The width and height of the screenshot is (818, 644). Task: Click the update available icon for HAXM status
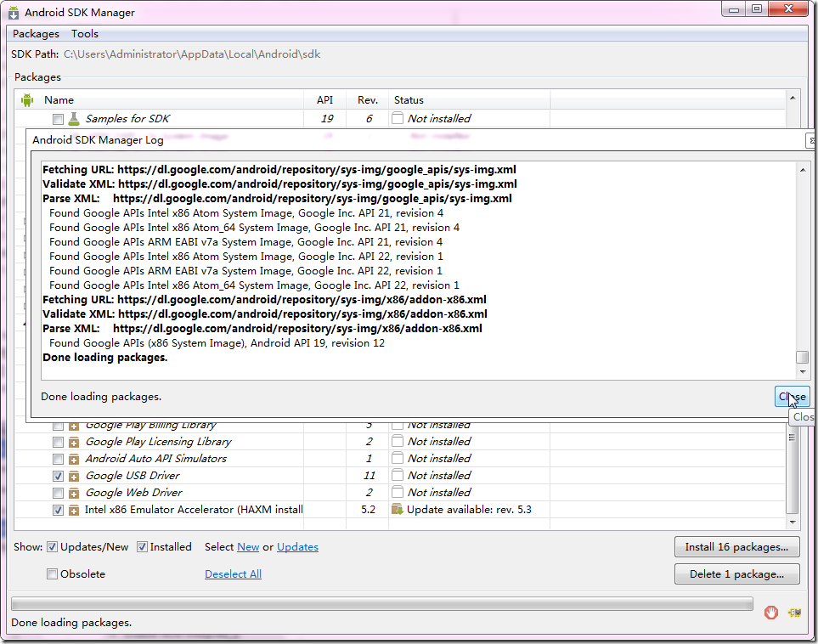(x=398, y=510)
